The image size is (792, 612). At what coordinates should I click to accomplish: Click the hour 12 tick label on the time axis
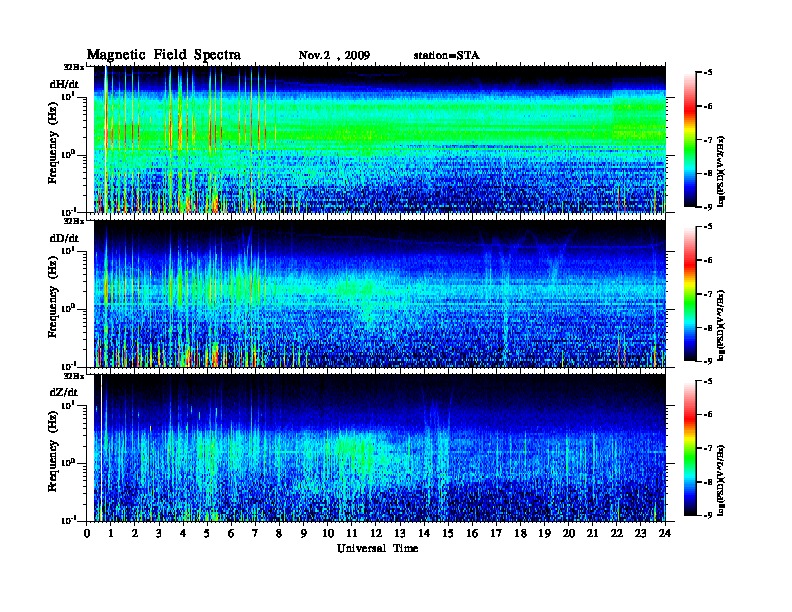point(376,533)
